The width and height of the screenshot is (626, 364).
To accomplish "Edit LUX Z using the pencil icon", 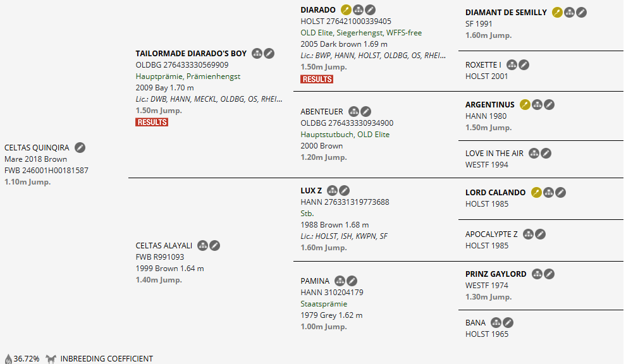I will point(344,190).
